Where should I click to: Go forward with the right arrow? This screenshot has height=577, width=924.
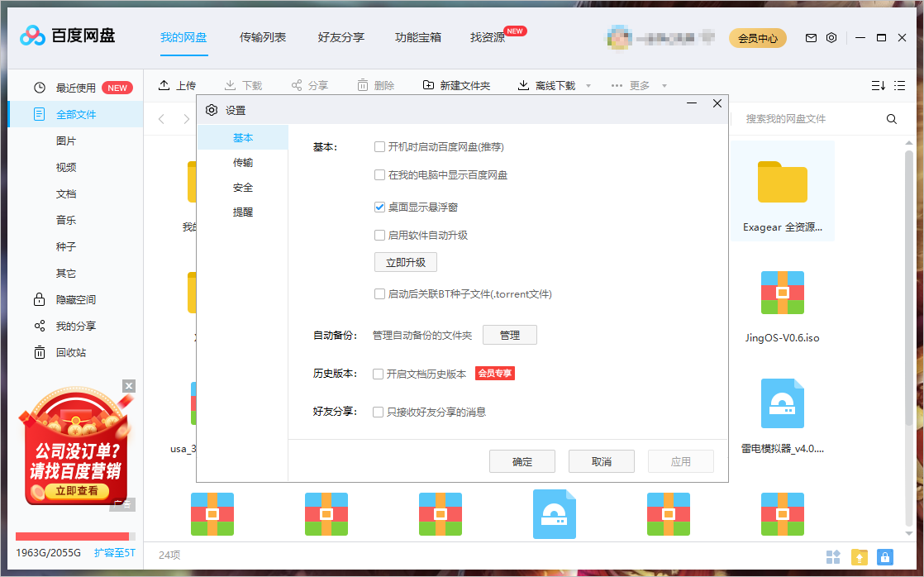pyautogui.click(x=186, y=119)
